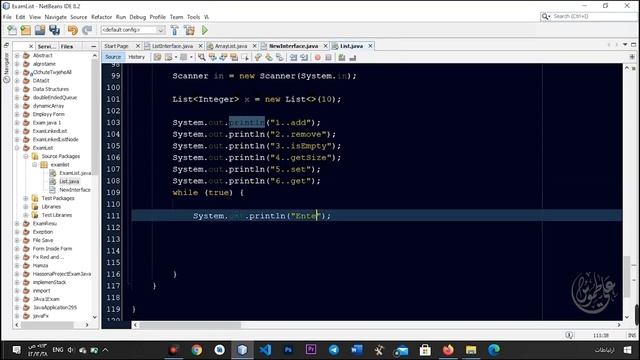
Task: Open the Navigate menu
Action: click(56, 17)
